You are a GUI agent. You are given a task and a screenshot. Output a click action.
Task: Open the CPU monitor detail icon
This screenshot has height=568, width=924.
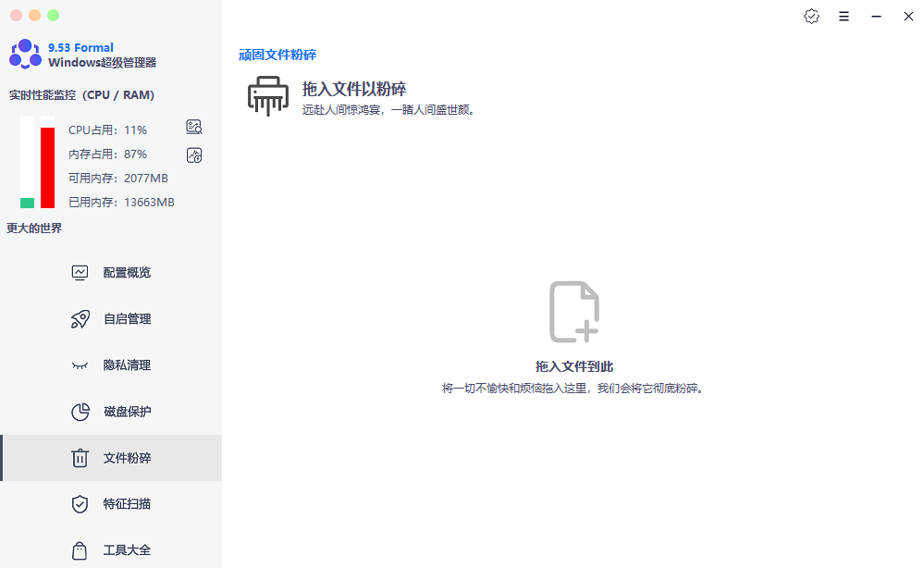(x=194, y=127)
